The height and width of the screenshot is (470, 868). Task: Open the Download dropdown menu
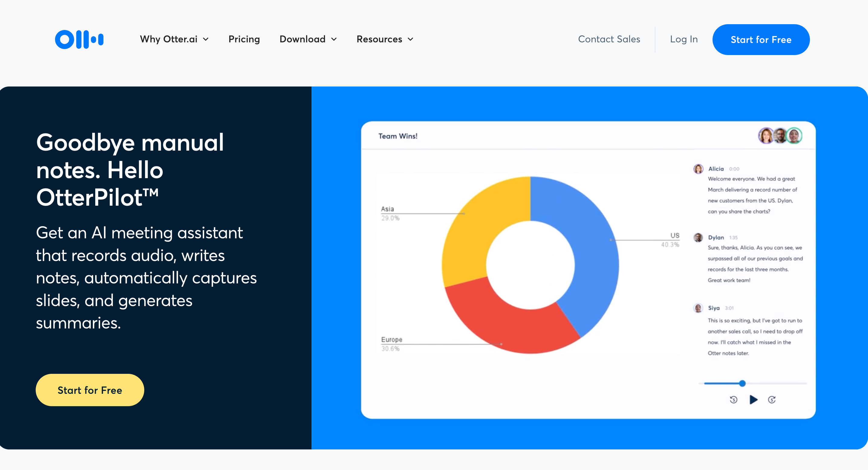tap(308, 39)
